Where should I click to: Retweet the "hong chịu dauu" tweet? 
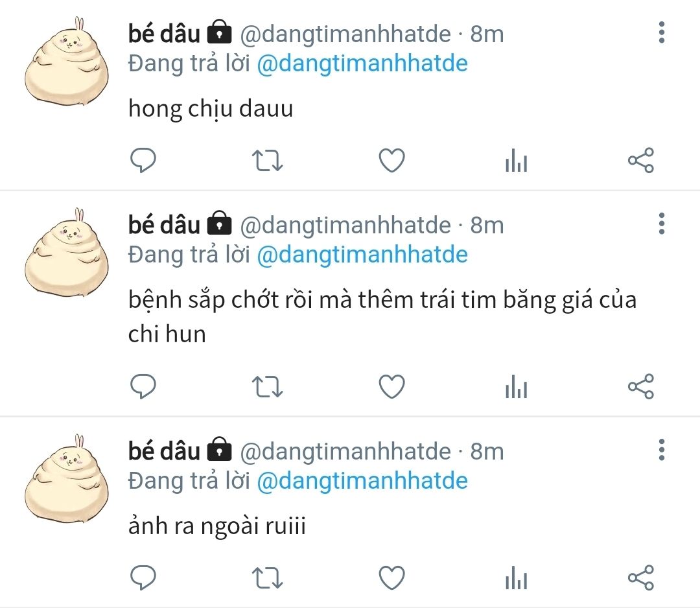coord(267,161)
